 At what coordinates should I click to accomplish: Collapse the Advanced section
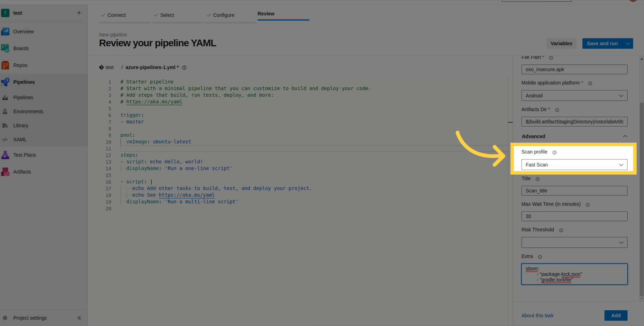click(625, 136)
